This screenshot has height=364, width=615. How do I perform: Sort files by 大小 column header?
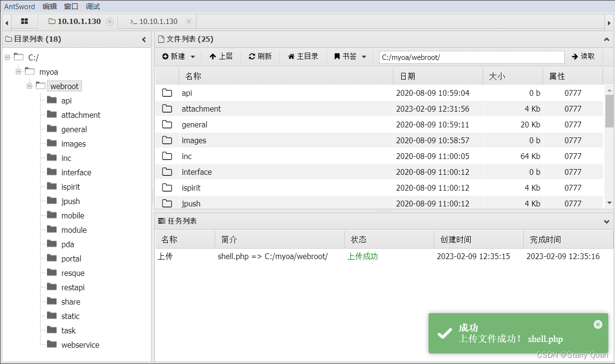[513, 76]
